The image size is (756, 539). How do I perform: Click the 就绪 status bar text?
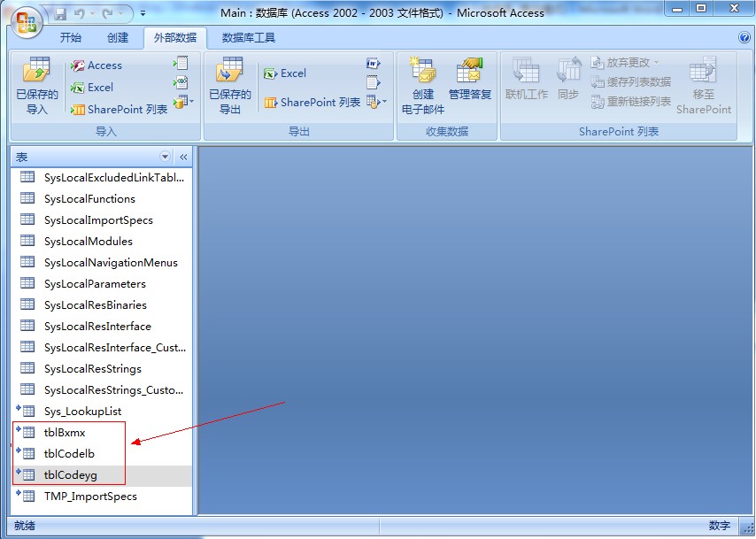[x=25, y=526]
